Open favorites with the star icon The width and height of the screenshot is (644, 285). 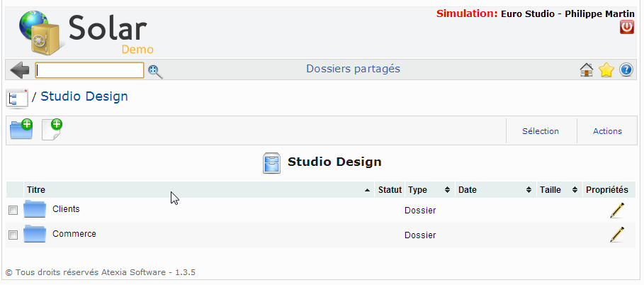(606, 70)
